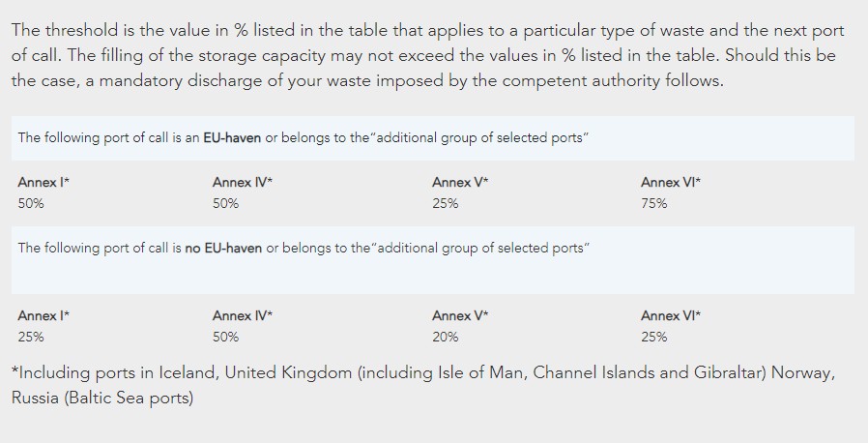This screenshot has height=443, width=868.
Task: Select Annex V* label in second table
Action: pyautogui.click(x=460, y=315)
